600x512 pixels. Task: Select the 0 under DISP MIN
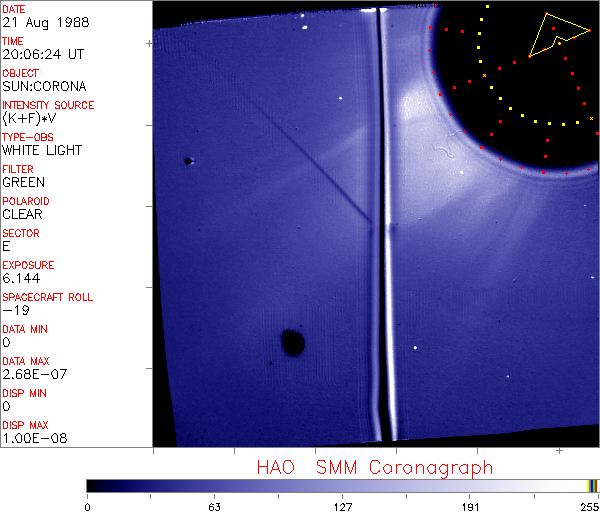pos(6,406)
